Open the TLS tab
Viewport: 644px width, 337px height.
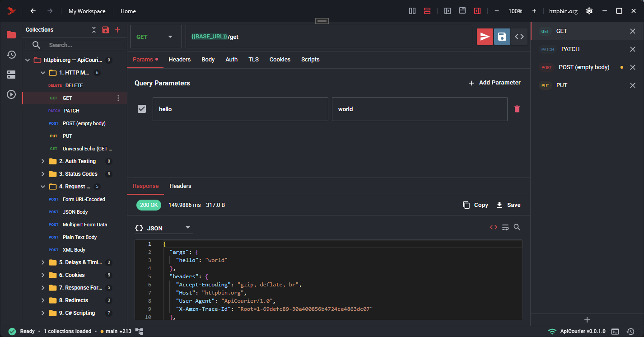(254, 60)
